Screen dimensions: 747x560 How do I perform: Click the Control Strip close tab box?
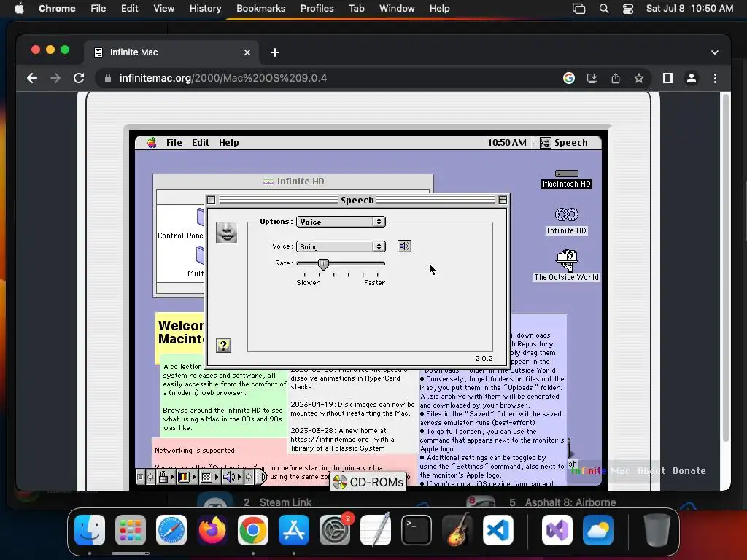point(140,477)
